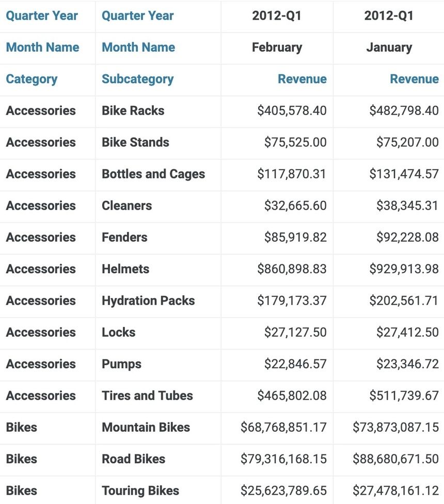Viewport: 444px width, 504px height.
Task: Select the Cleaners subcategory cell
Action: (x=126, y=206)
